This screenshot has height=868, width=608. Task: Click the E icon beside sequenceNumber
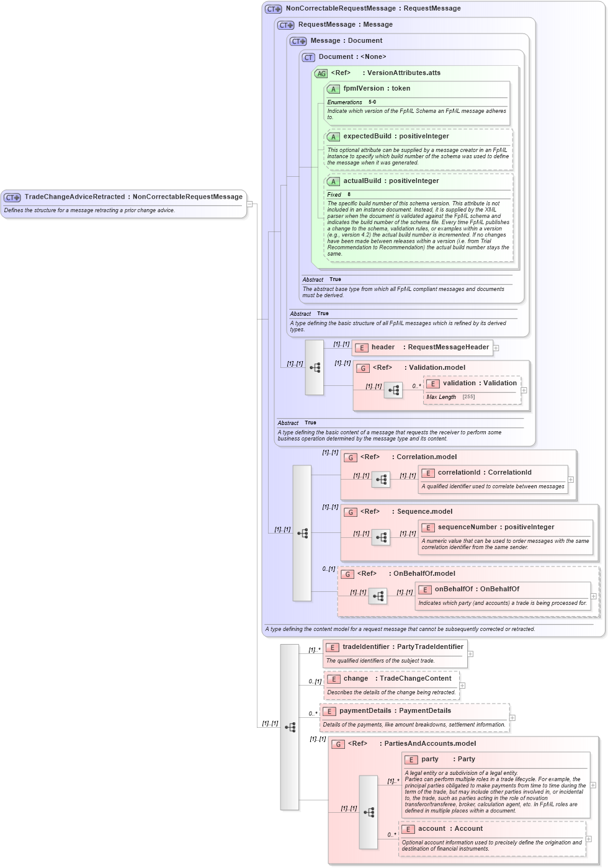[428, 528]
